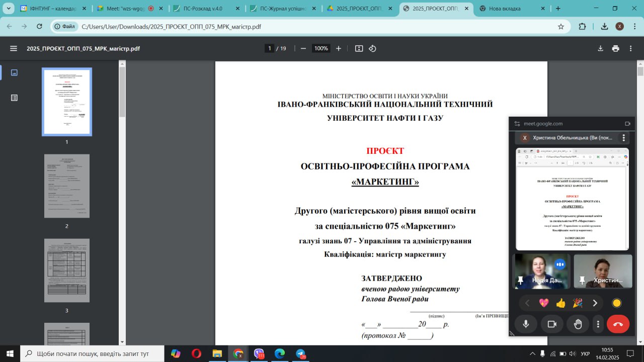The image size is (644, 362).
Task: Toggle the PDF sidebar menu
Action: coord(14,48)
